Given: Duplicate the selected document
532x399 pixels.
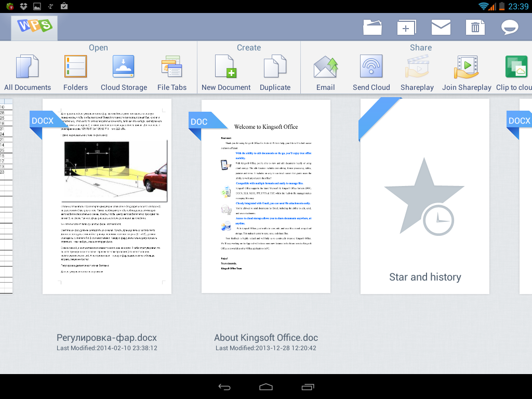Looking at the screenshot, I should click(275, 73).
